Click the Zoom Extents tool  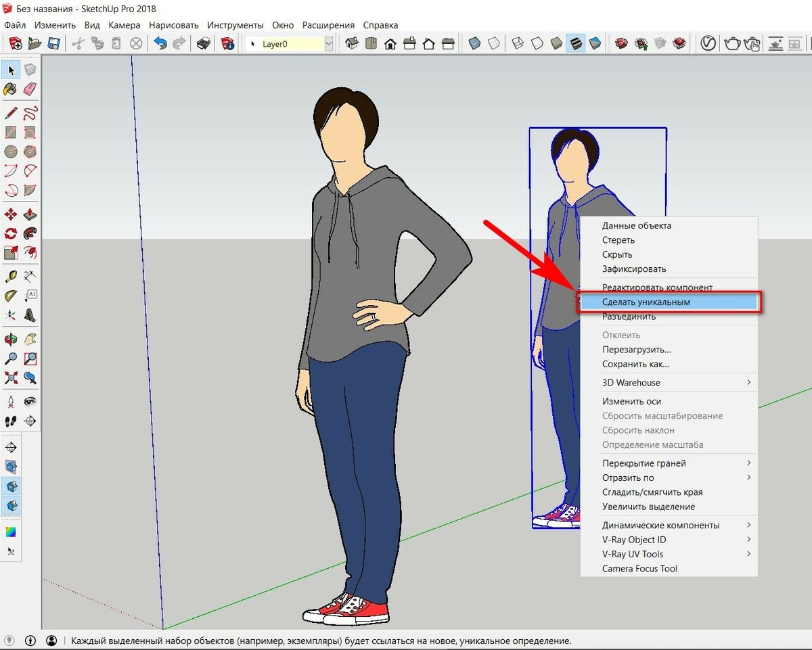pyautogui.click(x=12, y=377)
